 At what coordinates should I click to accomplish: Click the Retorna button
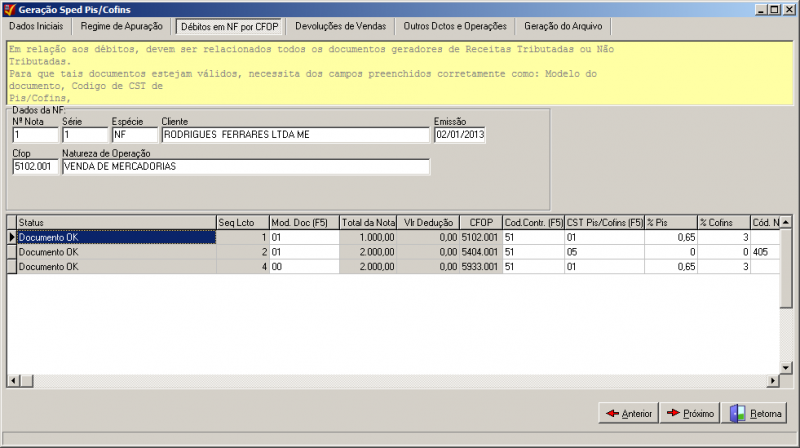(x=756, y=413)
